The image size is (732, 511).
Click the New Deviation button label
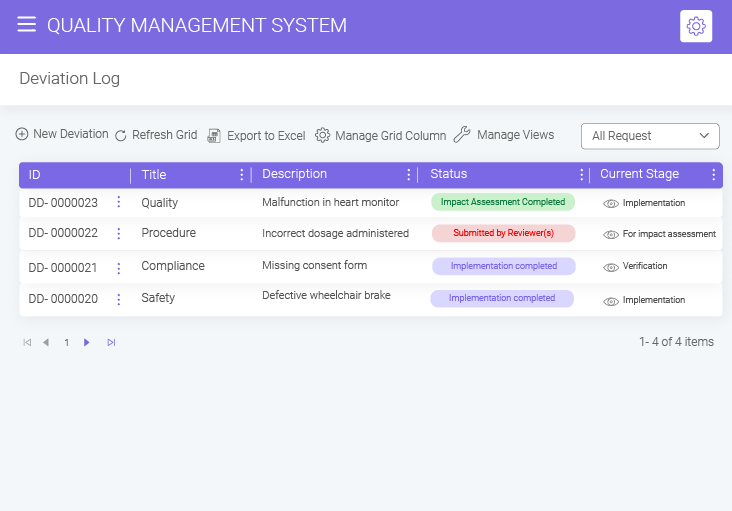tap(70, 134)
